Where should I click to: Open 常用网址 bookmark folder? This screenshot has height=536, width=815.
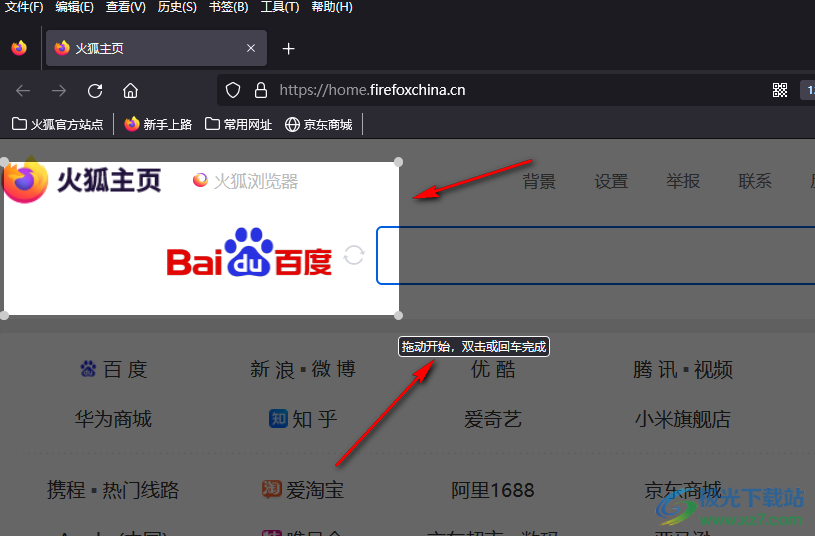pyautogui.click(x=238, y=125)
